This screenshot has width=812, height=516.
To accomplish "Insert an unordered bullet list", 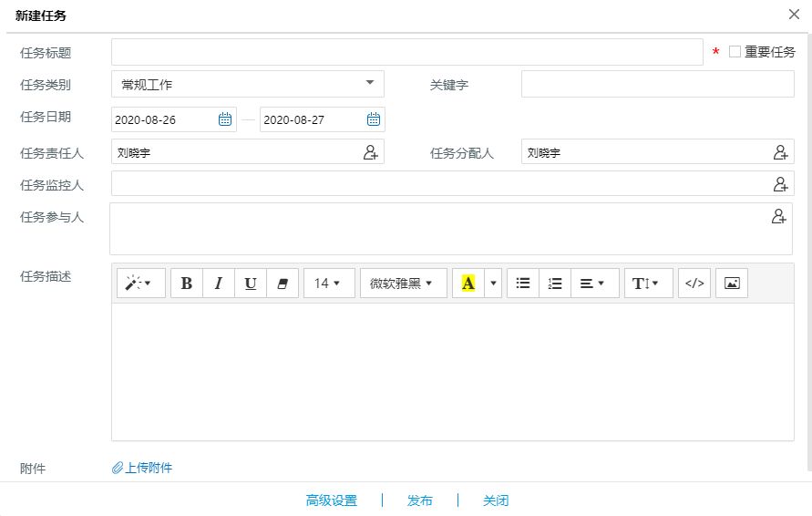I will (x=523, y=284).
